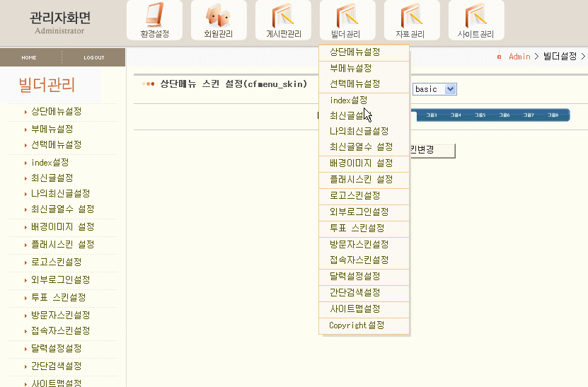Select Copyright설정 in the popup menu
The height and width of the screenshot is (387, 588).
[357, 325]
